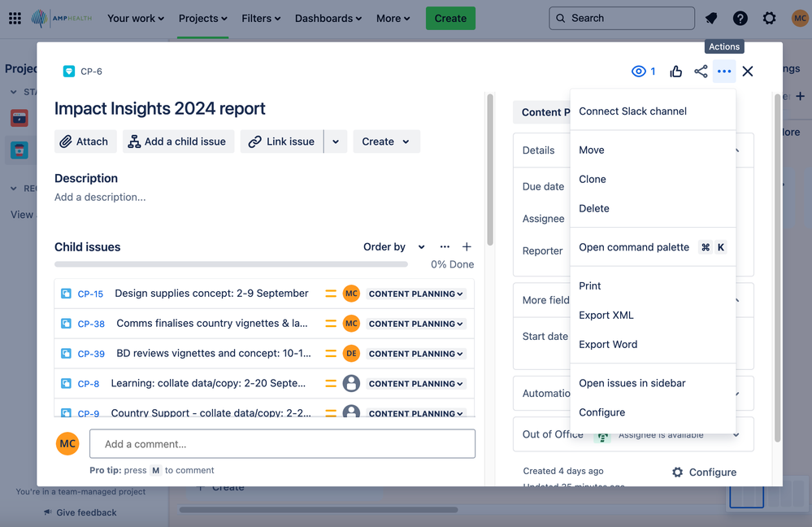Open the CP-8 issue link
The width and height of the screenshot is (812, 527).
coord(88,384)
